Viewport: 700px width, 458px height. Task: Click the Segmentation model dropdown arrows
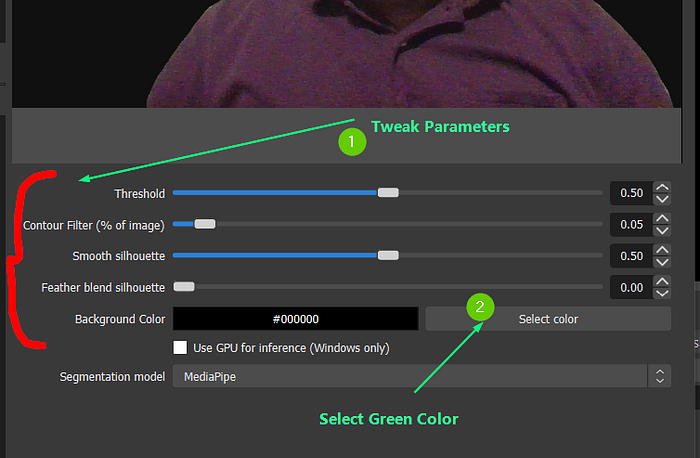click(x=659, y=376)
